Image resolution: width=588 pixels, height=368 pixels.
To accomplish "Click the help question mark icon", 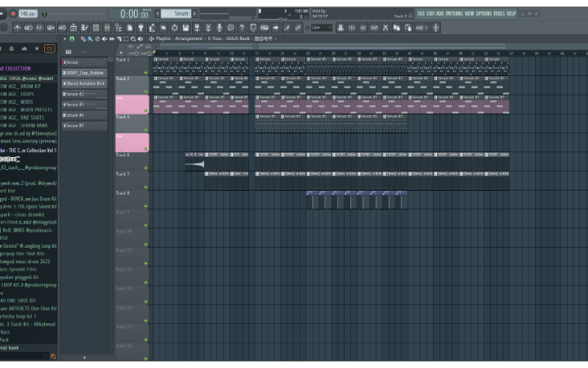I will pos(242,28).
